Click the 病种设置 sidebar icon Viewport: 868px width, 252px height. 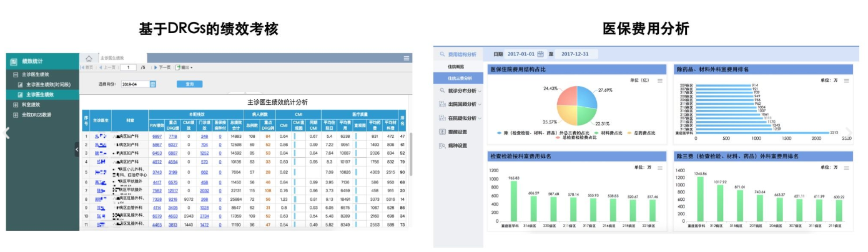(442, 145)
